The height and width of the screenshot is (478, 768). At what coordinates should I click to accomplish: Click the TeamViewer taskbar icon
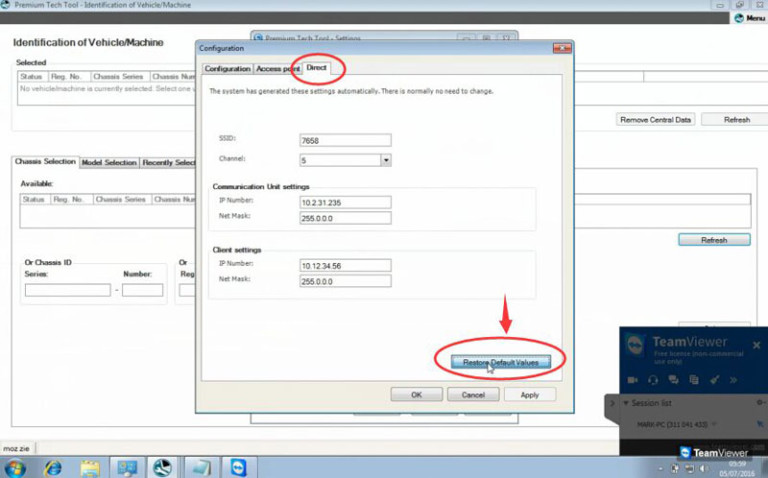[x=237, y=467]
